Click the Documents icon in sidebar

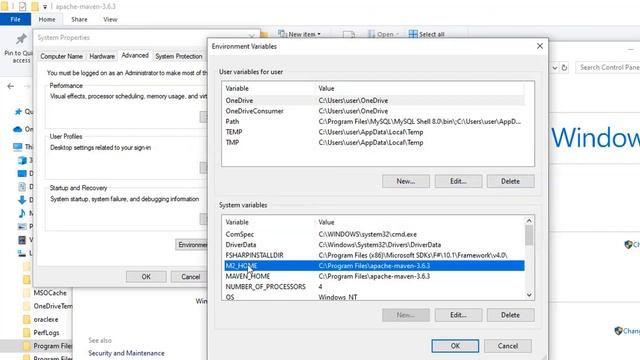22,187
